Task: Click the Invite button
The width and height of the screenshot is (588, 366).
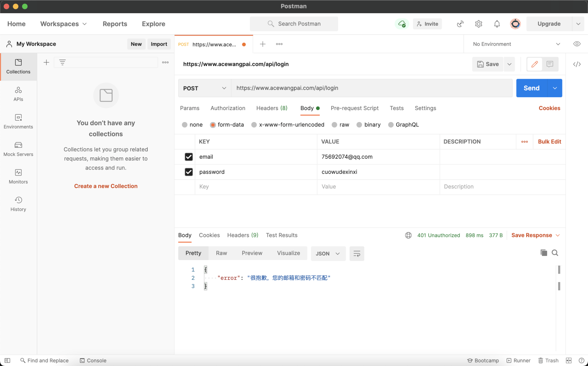Action: pyautogui.click(x=427, y=24)
